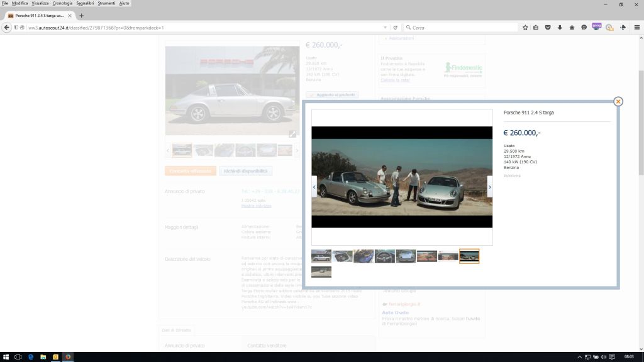Click the Porsche 911 2.4 S targa title
644x362 pixels.
click(528, 112)
